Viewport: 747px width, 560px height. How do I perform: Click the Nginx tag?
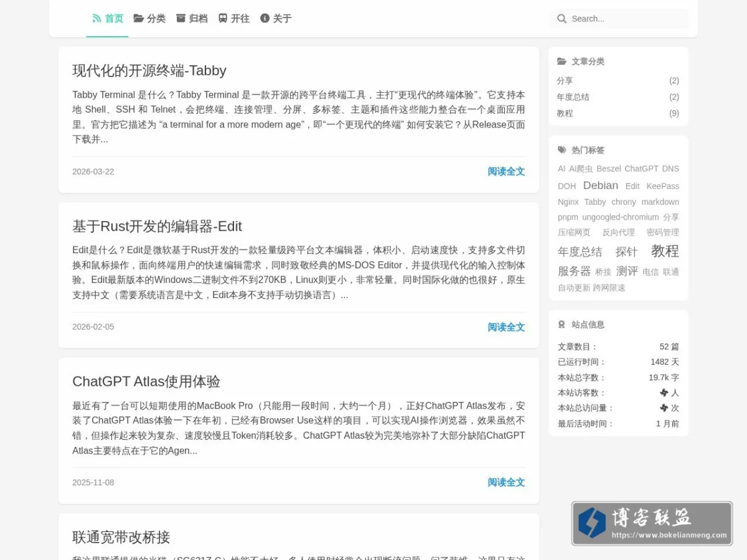568,202
